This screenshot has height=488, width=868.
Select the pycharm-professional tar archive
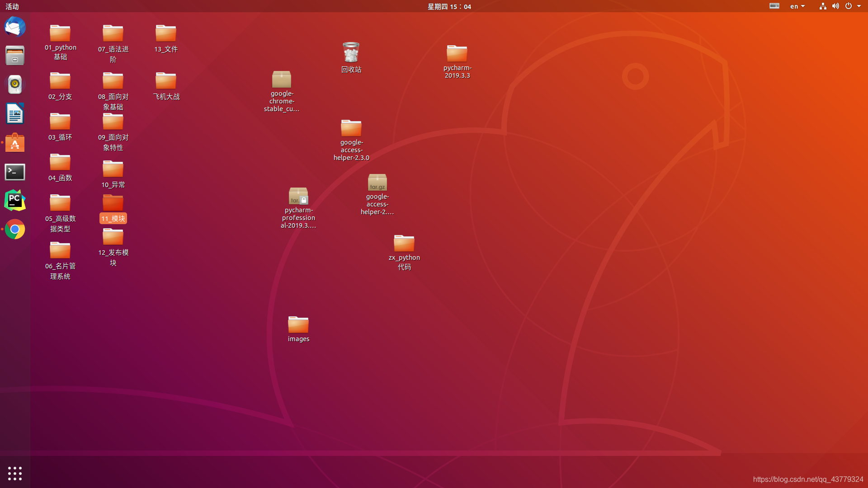pos(298,208)
